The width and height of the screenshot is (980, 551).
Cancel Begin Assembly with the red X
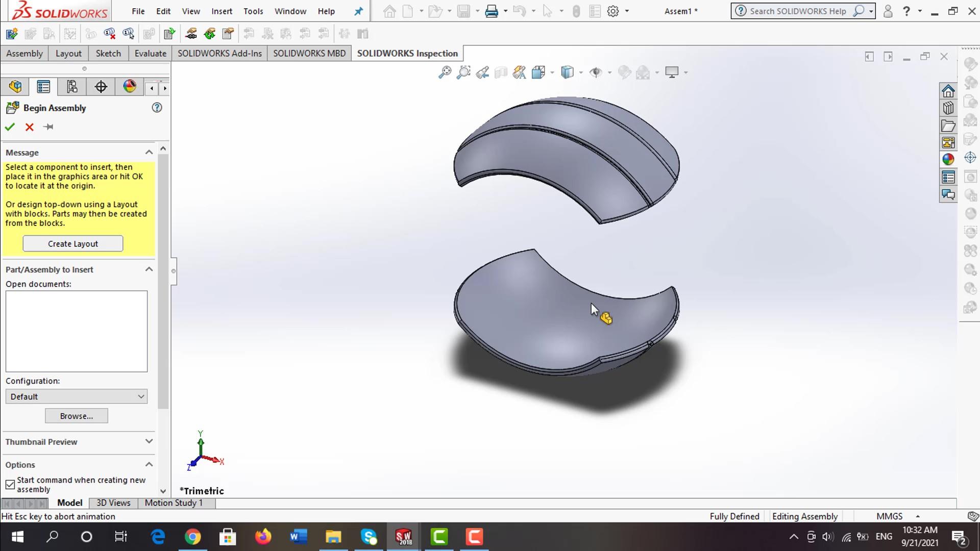coord(29,127)
